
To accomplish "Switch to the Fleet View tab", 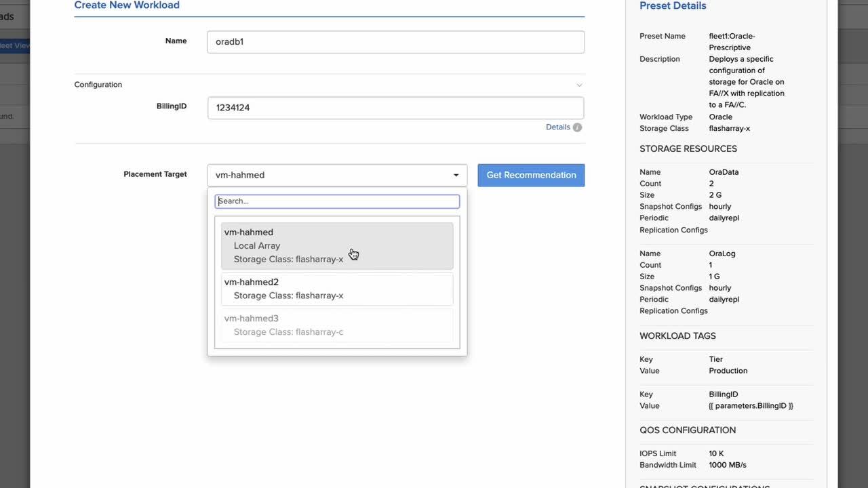I will (15, 46).
